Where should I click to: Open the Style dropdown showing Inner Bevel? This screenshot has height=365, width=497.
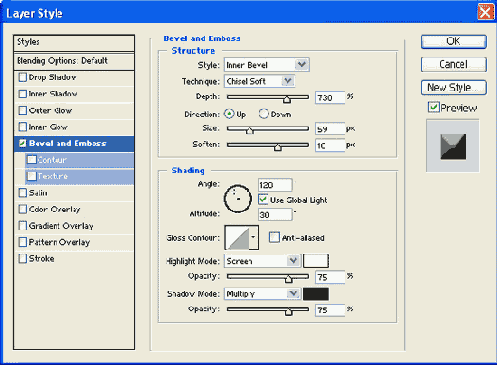click(x=267, y=65)
